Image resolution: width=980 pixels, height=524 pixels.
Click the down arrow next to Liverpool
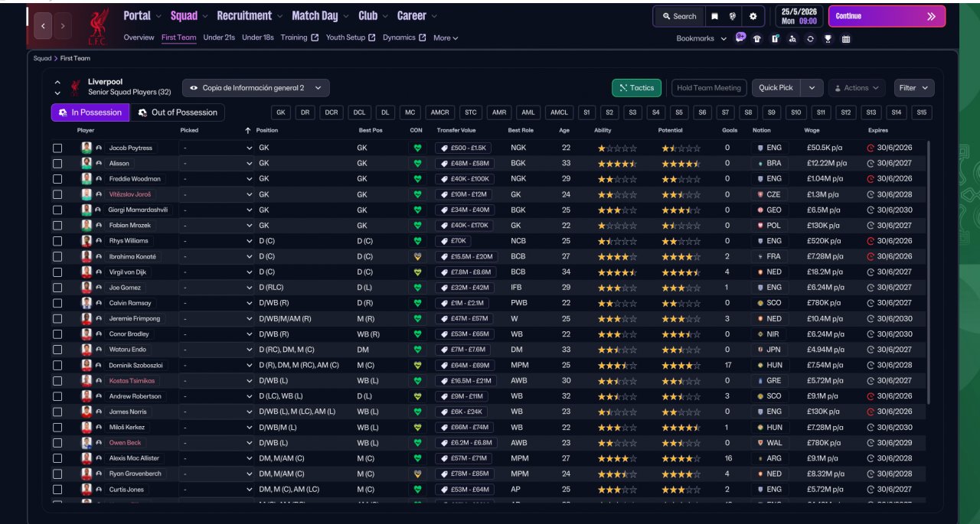(x=57, y=93)
